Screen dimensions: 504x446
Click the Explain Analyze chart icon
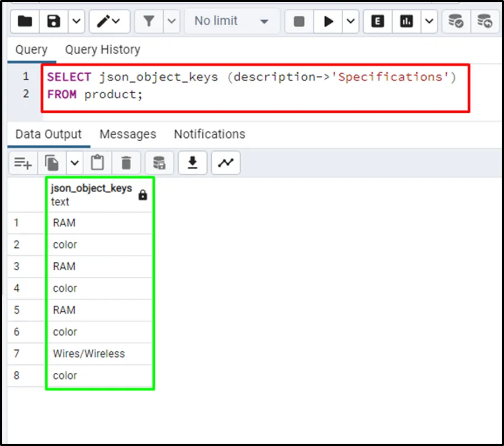[x=406, y=21]
